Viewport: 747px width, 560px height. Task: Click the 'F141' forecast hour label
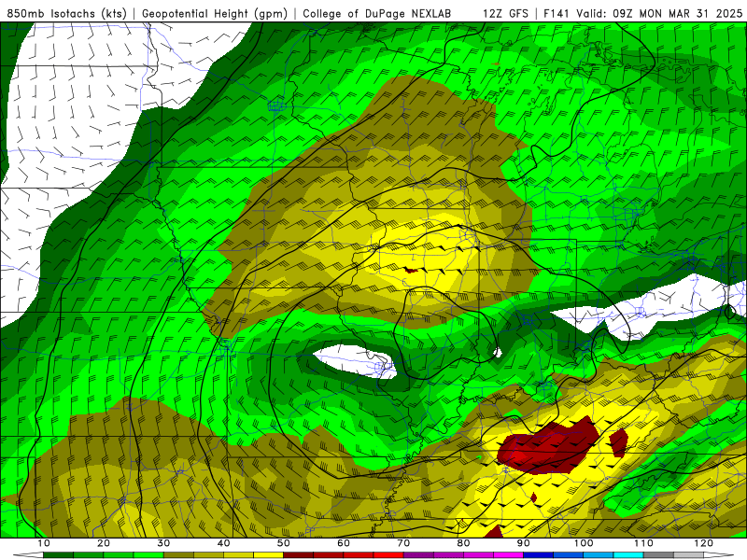pyautogui.click(x=557, y=14)
